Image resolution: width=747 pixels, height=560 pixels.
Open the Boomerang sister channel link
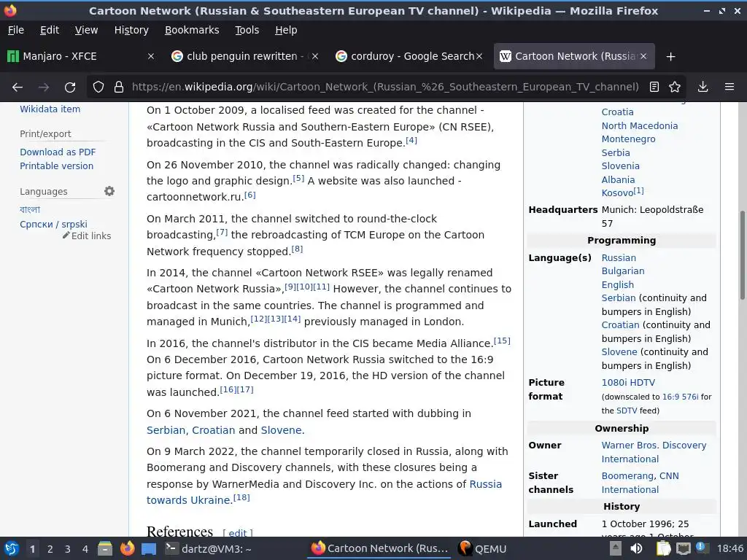(627, 475)
